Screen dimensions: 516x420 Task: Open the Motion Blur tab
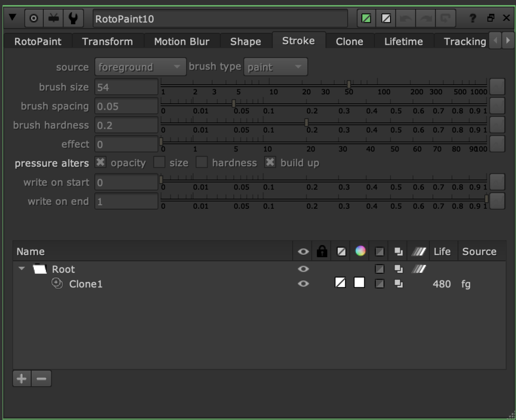click(x=181, y=41)
